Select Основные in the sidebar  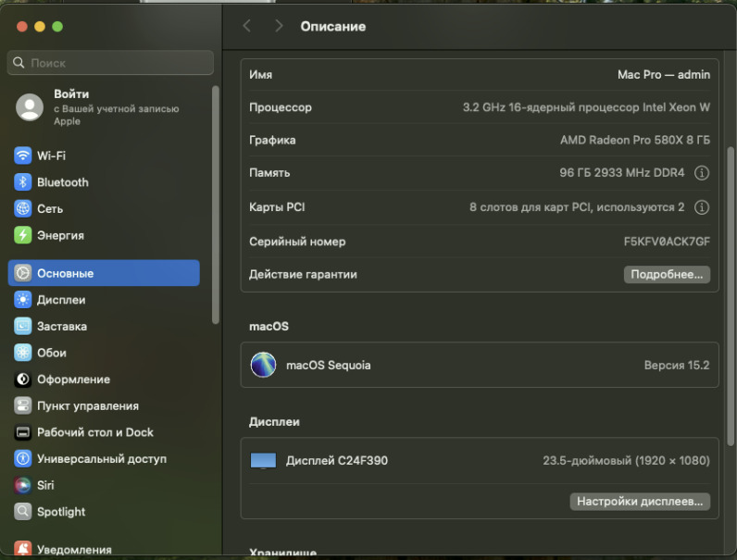tap(104, 273)
